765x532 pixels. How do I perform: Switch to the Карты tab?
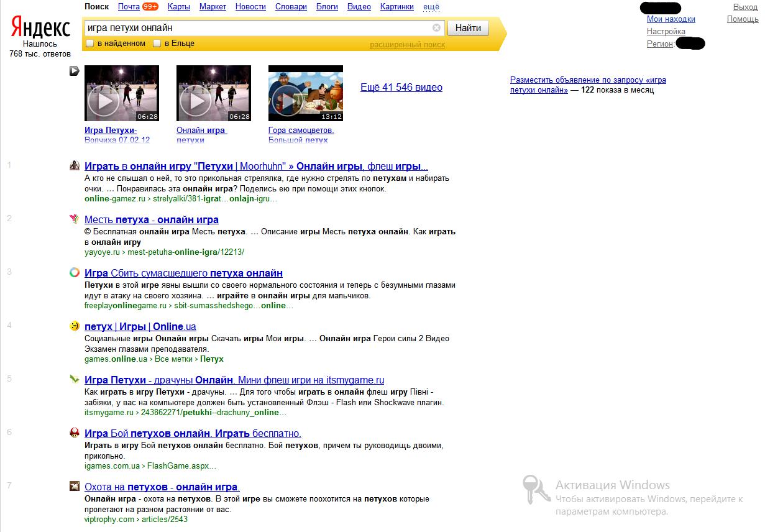point(179,7)
